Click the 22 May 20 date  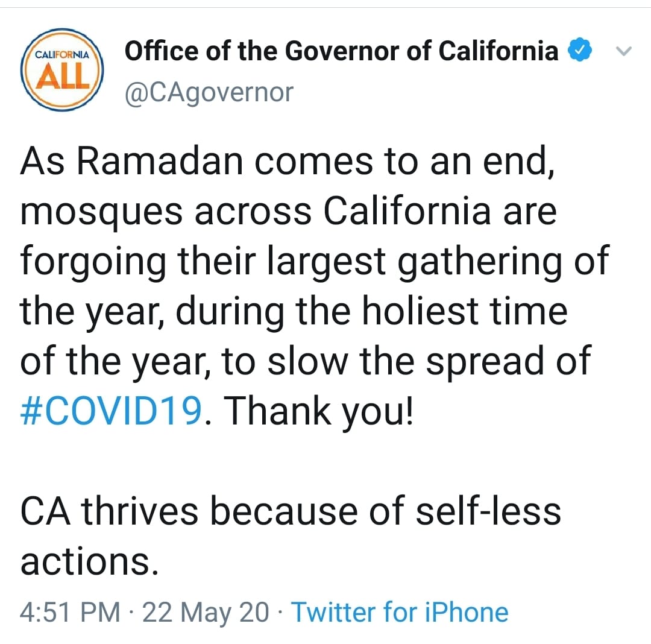206,613
